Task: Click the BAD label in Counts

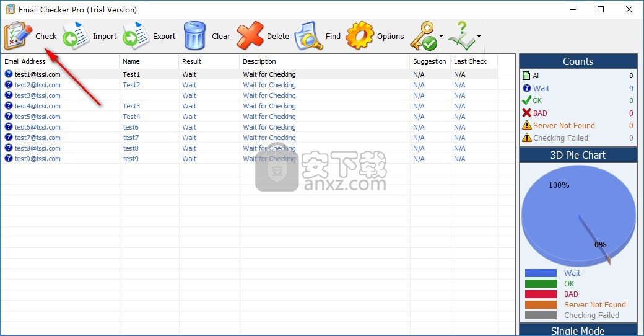Action: point(540,113)
